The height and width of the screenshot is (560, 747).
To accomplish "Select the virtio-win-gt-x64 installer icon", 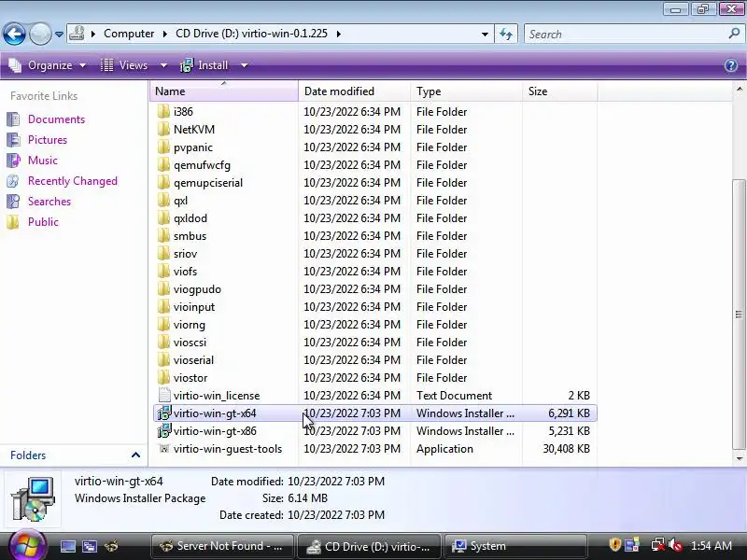I will 164,413.
